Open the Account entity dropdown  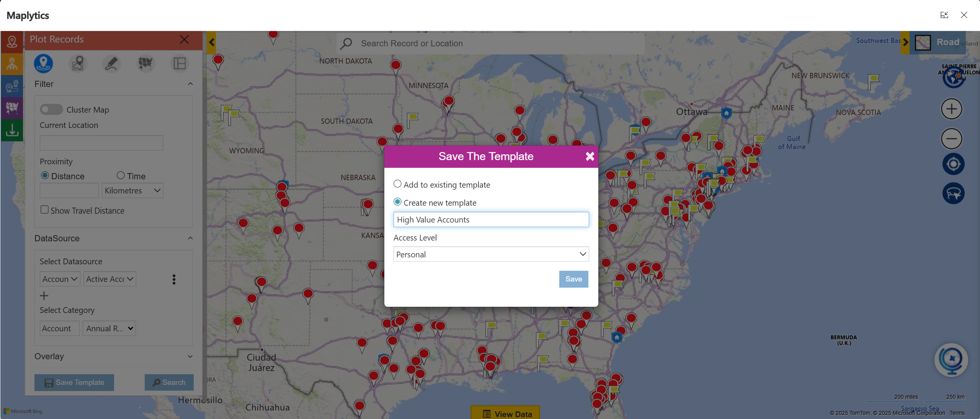[60, 279]
